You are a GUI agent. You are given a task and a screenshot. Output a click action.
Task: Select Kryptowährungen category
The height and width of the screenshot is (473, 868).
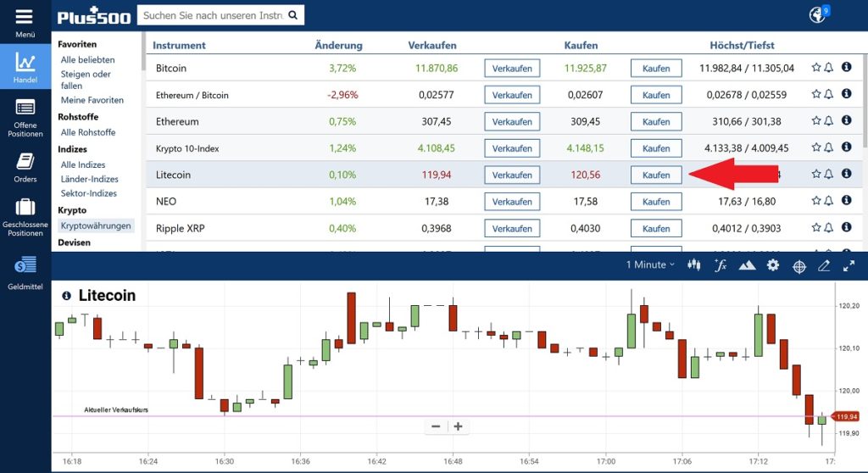coord(96,225)
